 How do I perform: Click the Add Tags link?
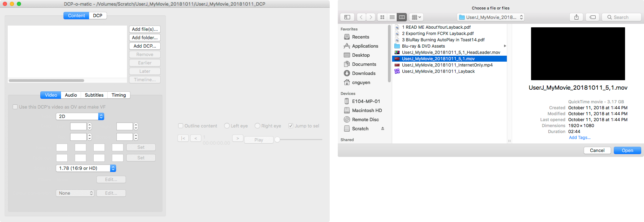(x=579, y=137)
